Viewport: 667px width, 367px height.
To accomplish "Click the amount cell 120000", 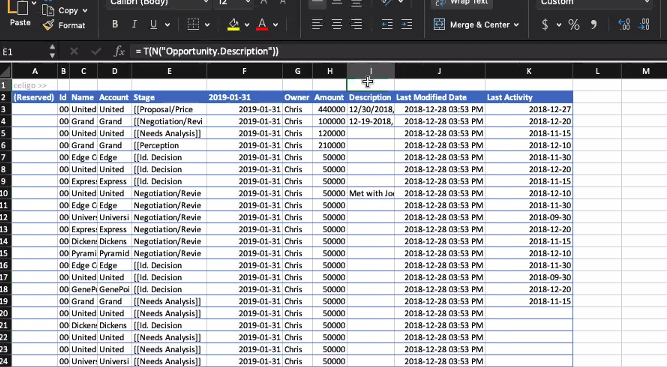I will pos(330,134).
